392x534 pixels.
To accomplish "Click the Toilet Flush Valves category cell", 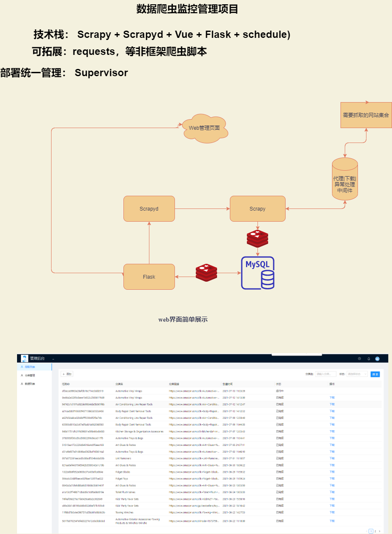I will tap(126, 492).
